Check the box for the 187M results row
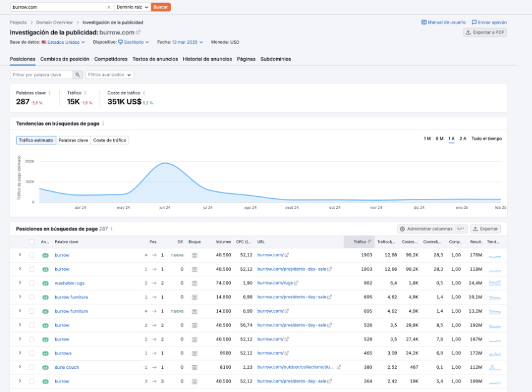Screen dimensions: 532x392 point(31,339)
